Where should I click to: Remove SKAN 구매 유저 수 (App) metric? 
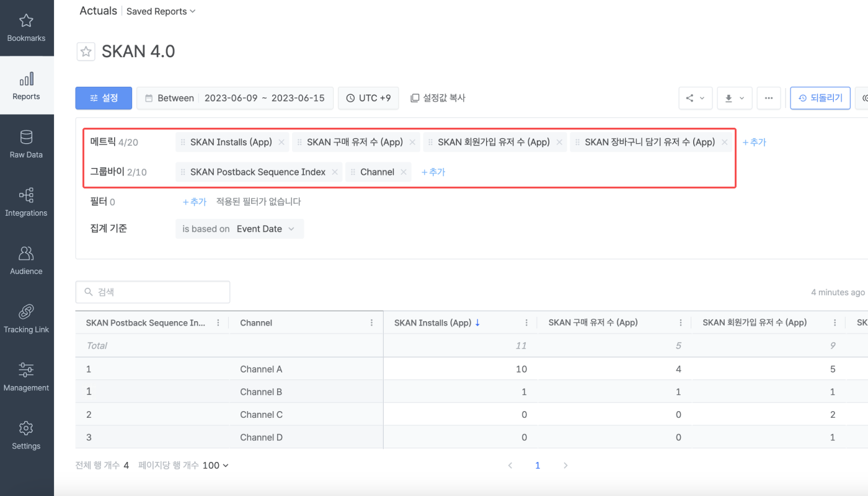[412, 142]
